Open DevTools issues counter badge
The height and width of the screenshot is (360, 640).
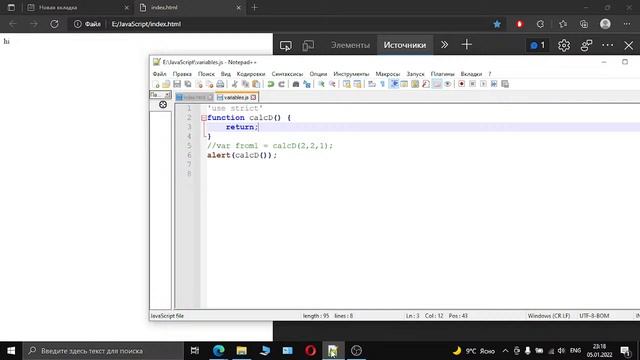pos(537,45)
